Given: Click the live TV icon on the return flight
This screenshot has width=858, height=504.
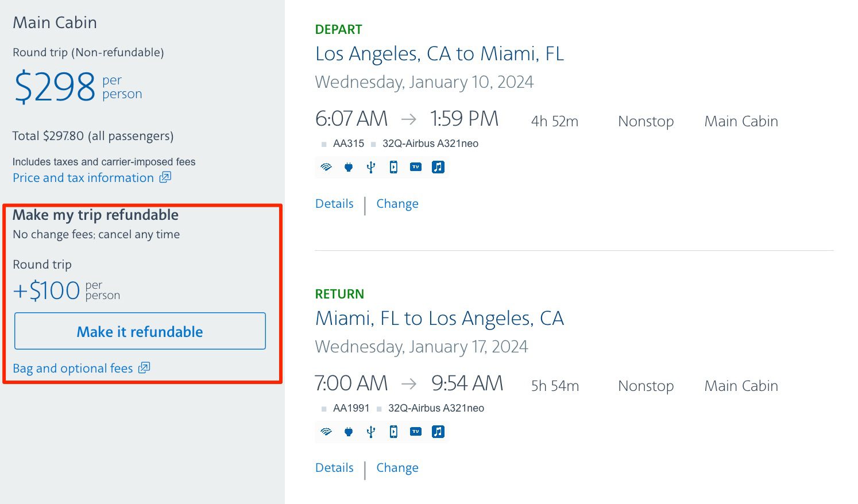Looking at the screenshot, I should tap(416, 432).
